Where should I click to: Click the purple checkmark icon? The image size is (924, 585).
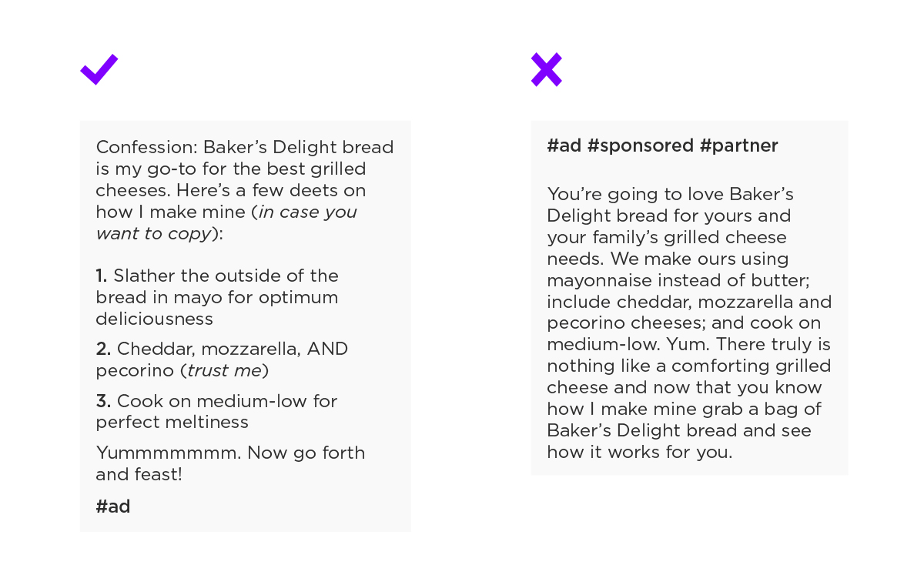point(99,69)
